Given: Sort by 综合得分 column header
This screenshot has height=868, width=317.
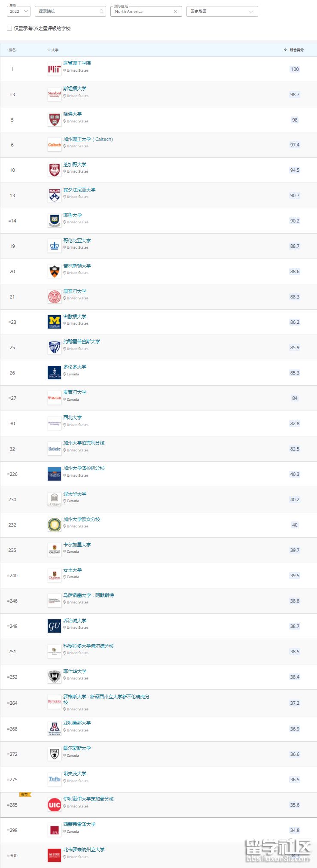Looking at the screenshot, I should click(296, 50).
